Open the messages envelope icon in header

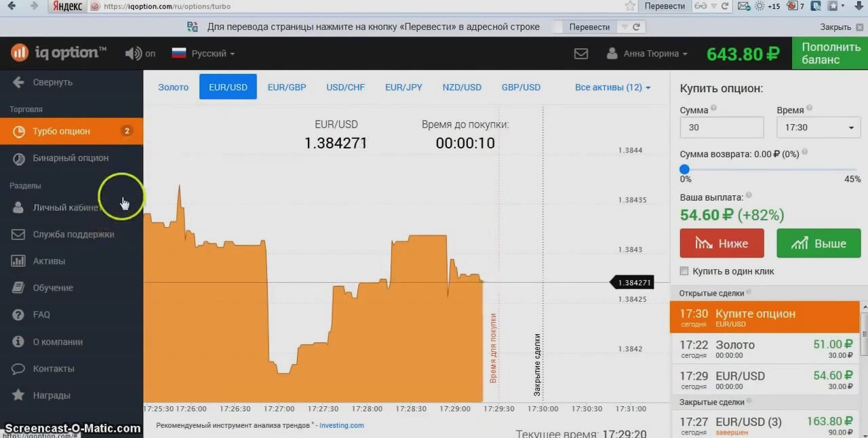pos(581,54)
